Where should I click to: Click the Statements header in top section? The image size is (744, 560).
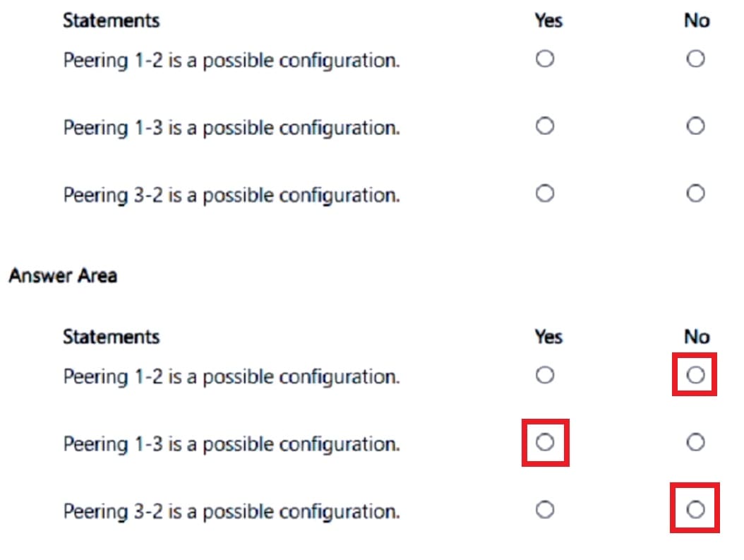point(111,20)
